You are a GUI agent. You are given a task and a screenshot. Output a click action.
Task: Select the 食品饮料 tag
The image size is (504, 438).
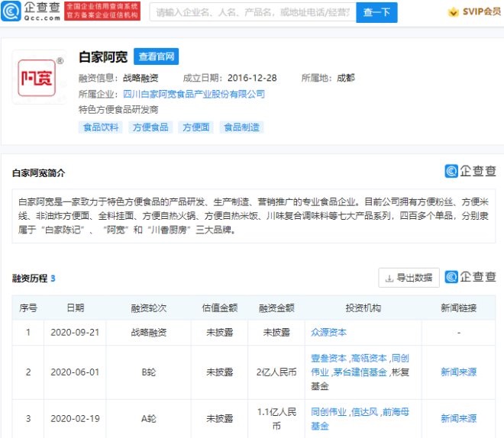101,127
